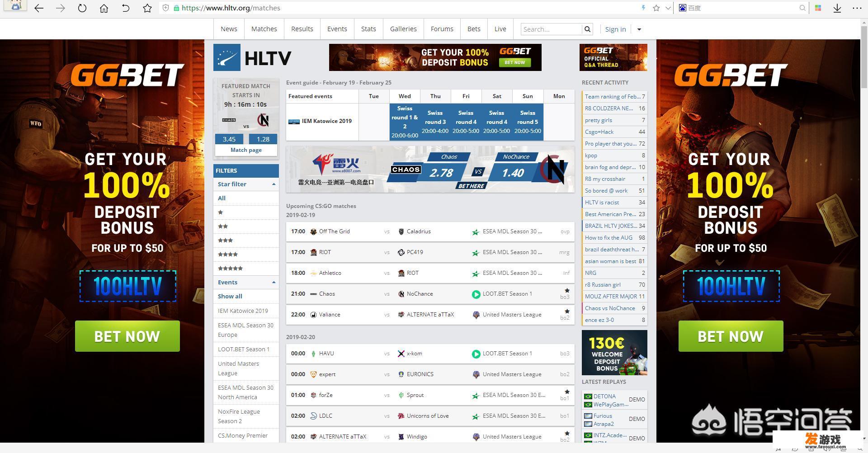Open the browser home page icon
This screenshot has height=453, width=868.
coord(104,8)
